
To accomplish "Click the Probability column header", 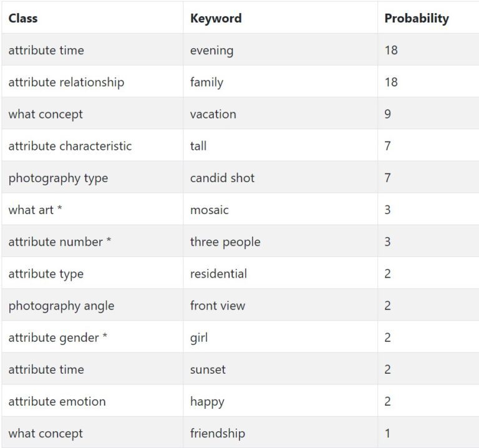I will pyautogui.click(x=428, y=17).
